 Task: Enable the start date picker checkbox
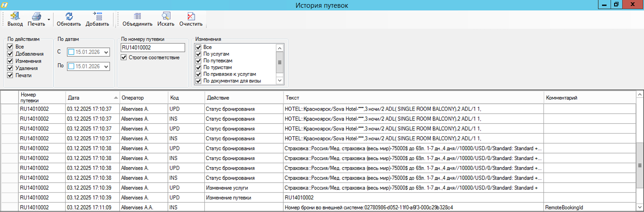pyautogui.click(x=71, y=52)
